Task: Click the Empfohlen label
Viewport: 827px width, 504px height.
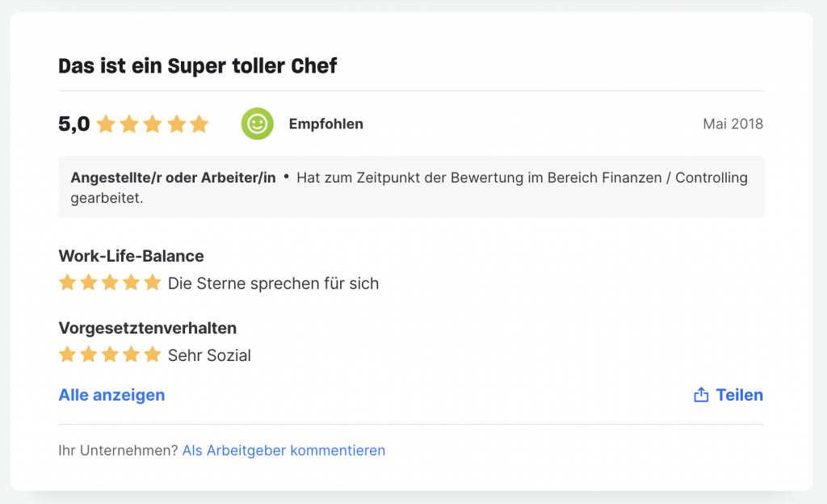Action: coord(326,124)
